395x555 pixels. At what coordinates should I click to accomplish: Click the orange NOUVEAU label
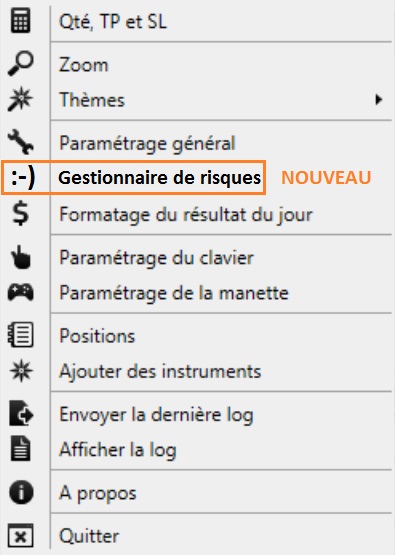pos(326,177)
